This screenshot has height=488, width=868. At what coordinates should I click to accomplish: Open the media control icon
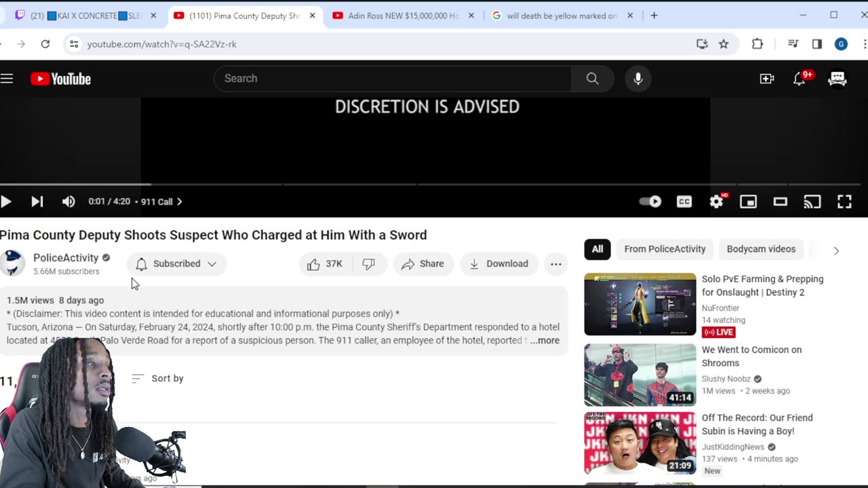[793, 44]
